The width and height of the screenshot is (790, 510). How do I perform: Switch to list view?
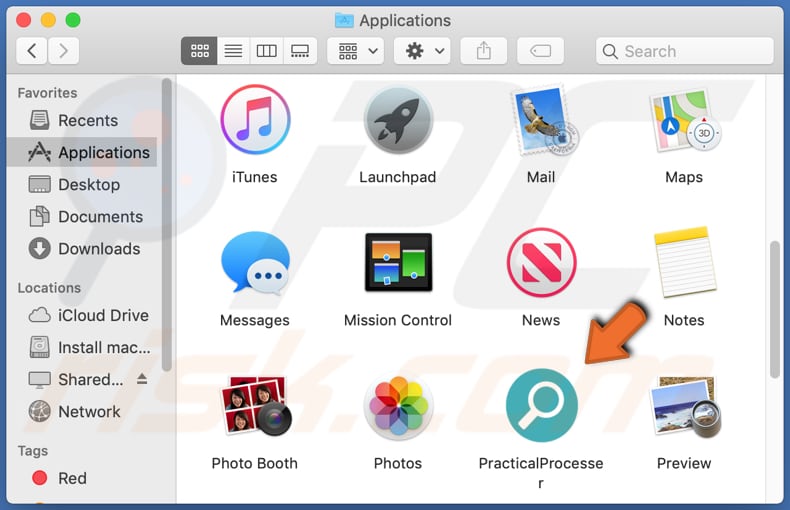pos(233,51)
